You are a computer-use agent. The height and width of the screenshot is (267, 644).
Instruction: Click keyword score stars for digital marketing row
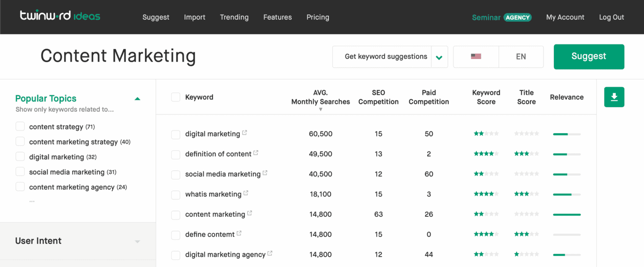coord(486,134)
